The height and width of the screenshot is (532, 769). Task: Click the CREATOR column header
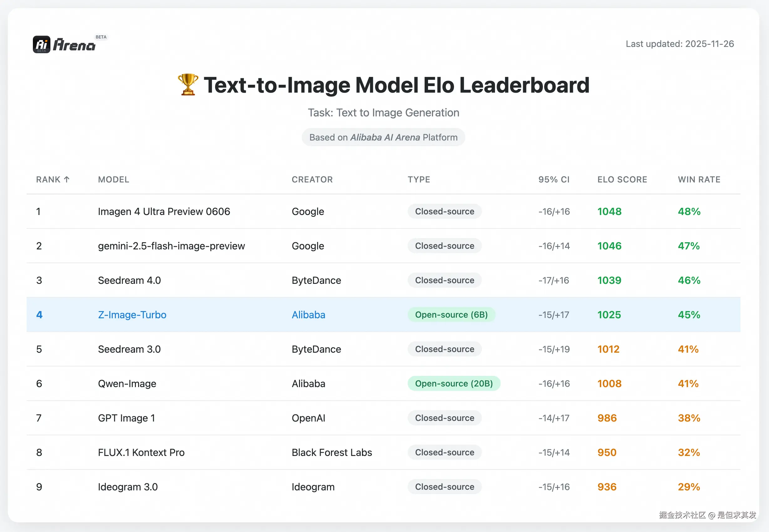tap(312, 179)
